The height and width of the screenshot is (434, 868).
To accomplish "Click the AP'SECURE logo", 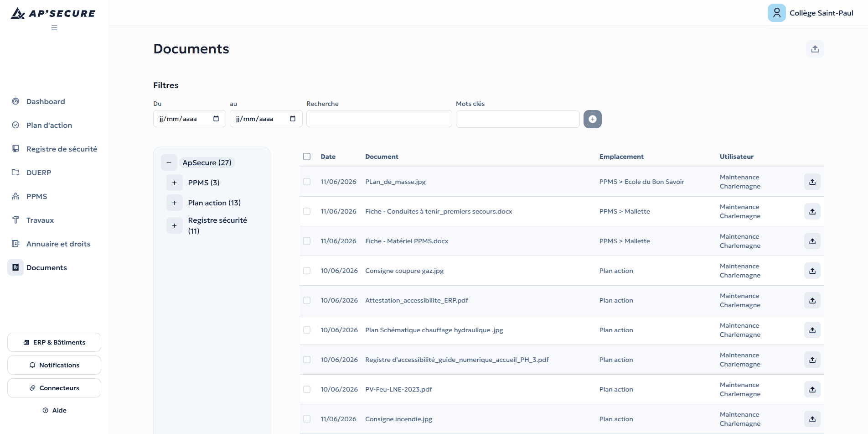I will 53,13.
